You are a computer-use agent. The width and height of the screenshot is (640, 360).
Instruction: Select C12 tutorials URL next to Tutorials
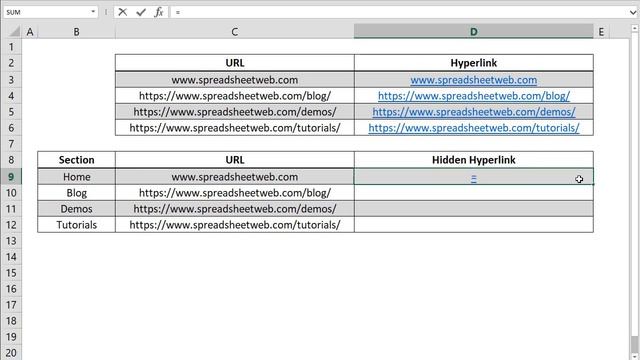pyautogui.click(x=235, y=224)
